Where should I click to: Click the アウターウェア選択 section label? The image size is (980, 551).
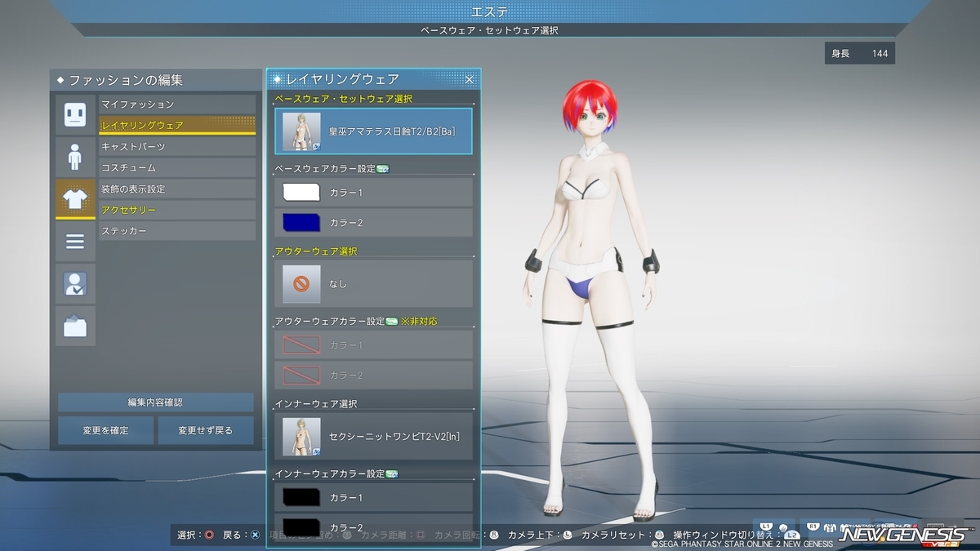(316, 251)
